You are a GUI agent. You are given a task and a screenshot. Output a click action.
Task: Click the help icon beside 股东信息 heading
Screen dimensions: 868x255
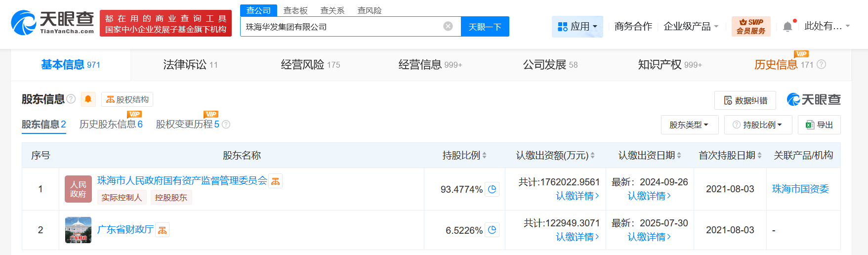(x=71, y=99)
